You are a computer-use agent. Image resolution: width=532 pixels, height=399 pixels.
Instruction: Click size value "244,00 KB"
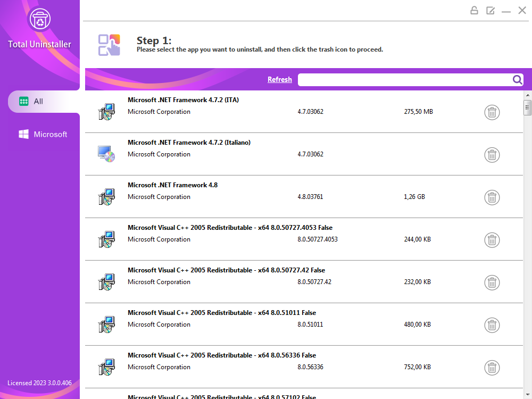(417, 239)
